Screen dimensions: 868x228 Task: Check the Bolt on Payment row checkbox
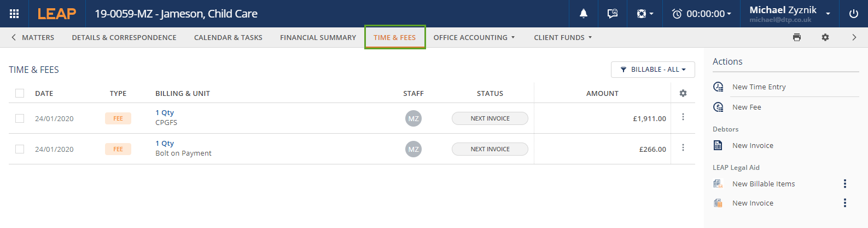click(20, 149)
